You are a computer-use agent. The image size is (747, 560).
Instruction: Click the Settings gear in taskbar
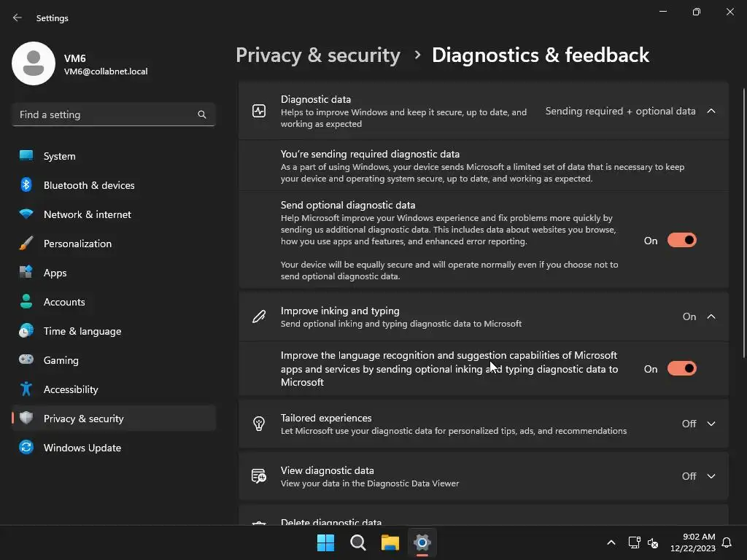422,542
